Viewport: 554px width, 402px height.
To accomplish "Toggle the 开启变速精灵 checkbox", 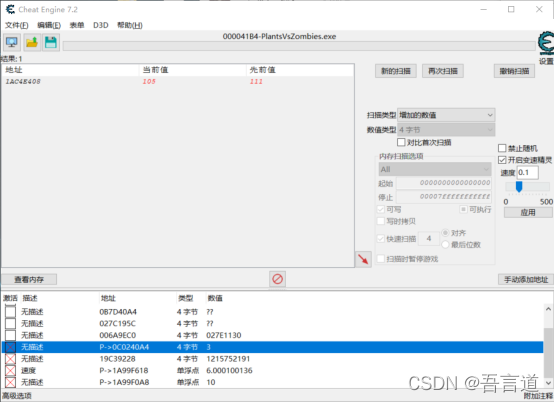I will [502, 160].
